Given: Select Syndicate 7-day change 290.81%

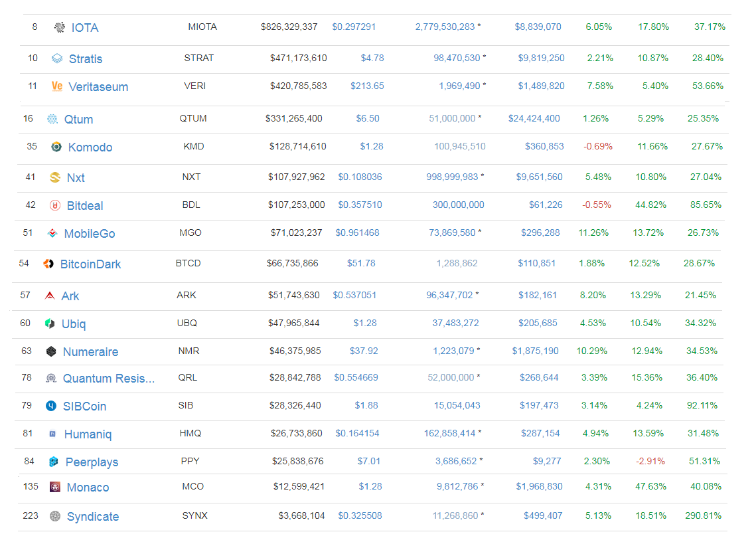Looking at the screenshot, I should tap(704, 516).
